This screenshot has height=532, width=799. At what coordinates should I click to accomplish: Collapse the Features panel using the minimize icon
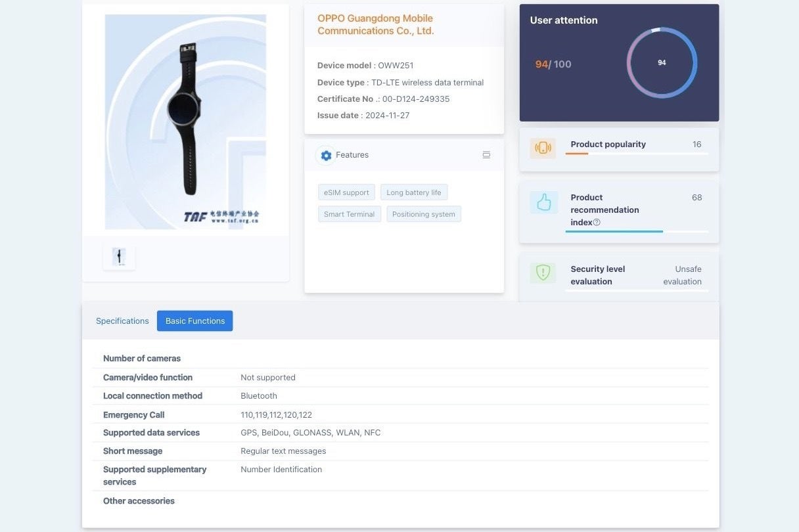[486, 155]
